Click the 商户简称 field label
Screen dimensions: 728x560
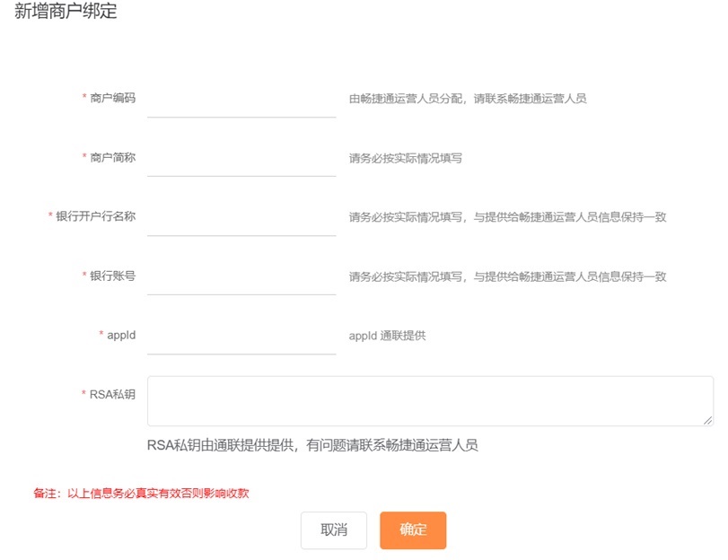pos(112,157)
